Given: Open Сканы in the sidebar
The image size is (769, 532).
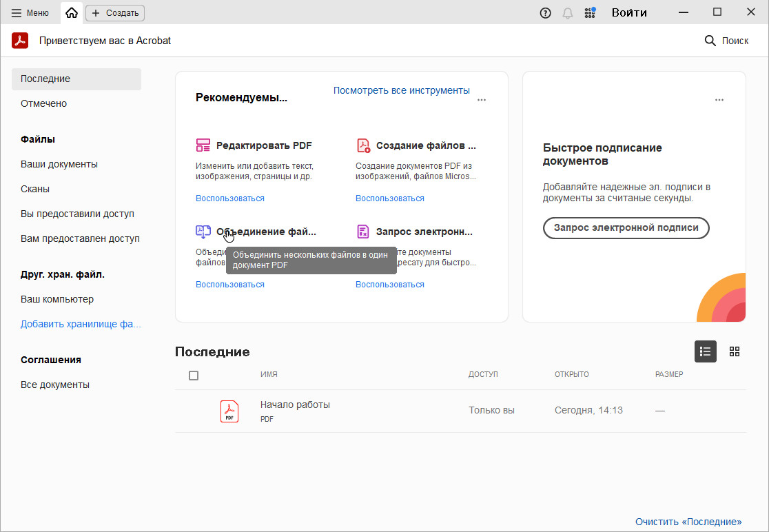Looking at the screenshot, I should (35, 189).
